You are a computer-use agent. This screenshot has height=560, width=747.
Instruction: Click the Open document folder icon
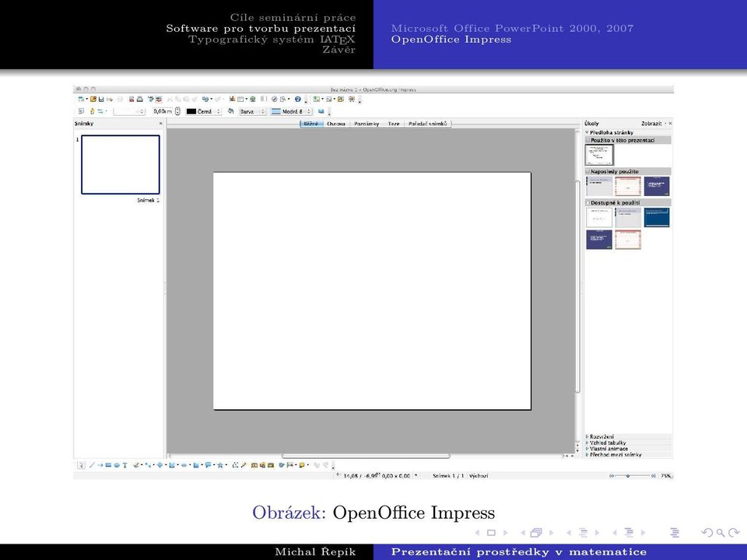[x=93, y=99]
